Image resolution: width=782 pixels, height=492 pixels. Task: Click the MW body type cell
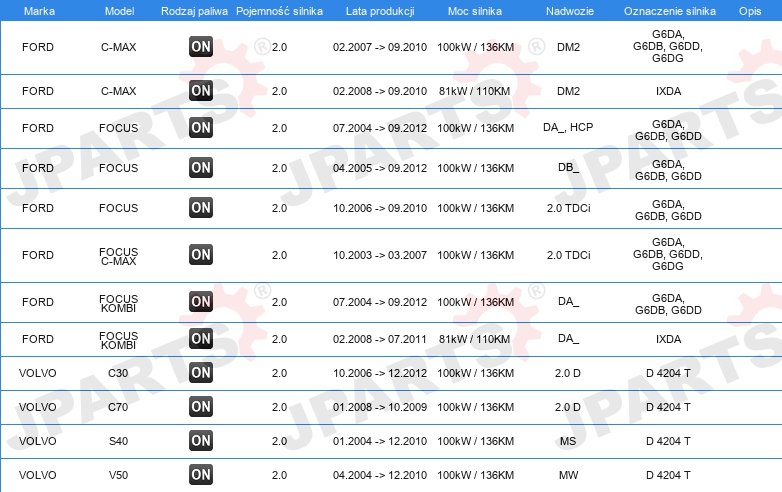(x=569, y=475)
